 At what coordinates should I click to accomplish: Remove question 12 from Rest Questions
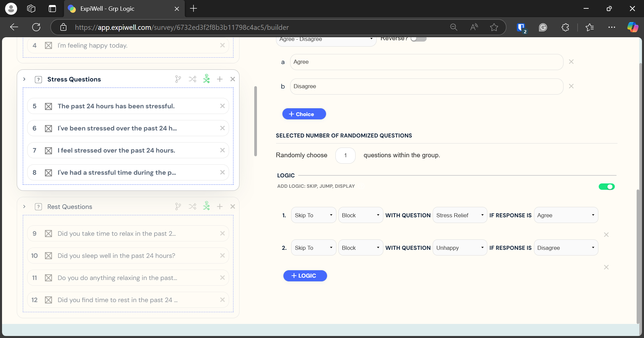pyautogui.click(x=222, y=300)
